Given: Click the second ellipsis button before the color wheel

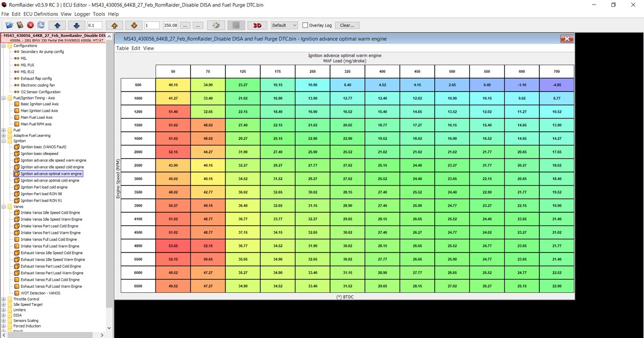Looking at the screenshot, I should pos(198,25).
